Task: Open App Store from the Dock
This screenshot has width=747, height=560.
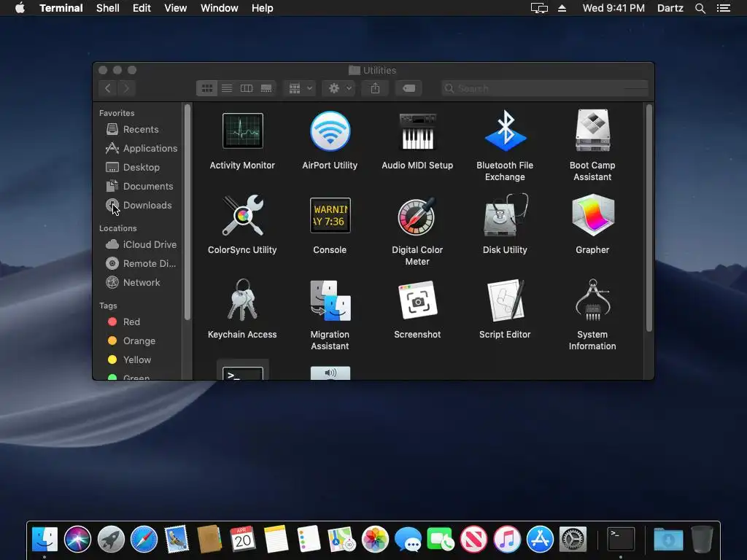Action: (540, 540)
